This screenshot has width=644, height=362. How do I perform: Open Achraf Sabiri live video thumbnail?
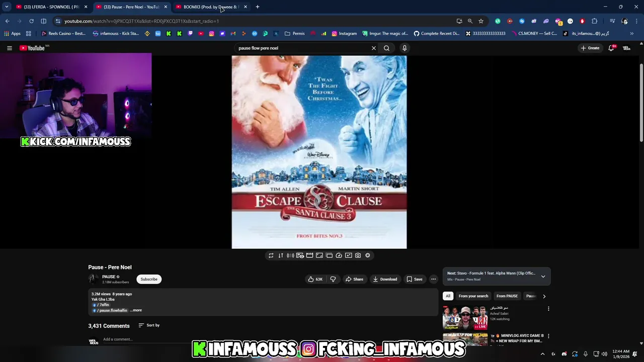pyautogui.click(x=465, y=318)
